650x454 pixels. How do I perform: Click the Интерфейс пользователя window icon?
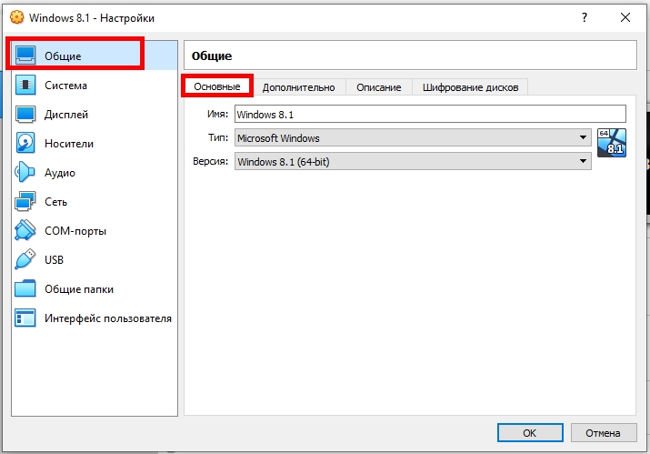(x=25, y=318)
